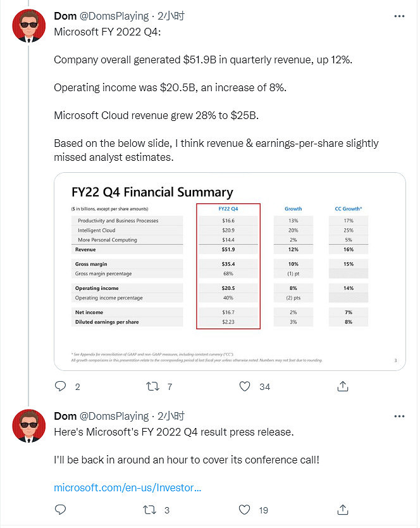
Task: Open first tweet's timestamp link
Action: (x=171, y=16)
